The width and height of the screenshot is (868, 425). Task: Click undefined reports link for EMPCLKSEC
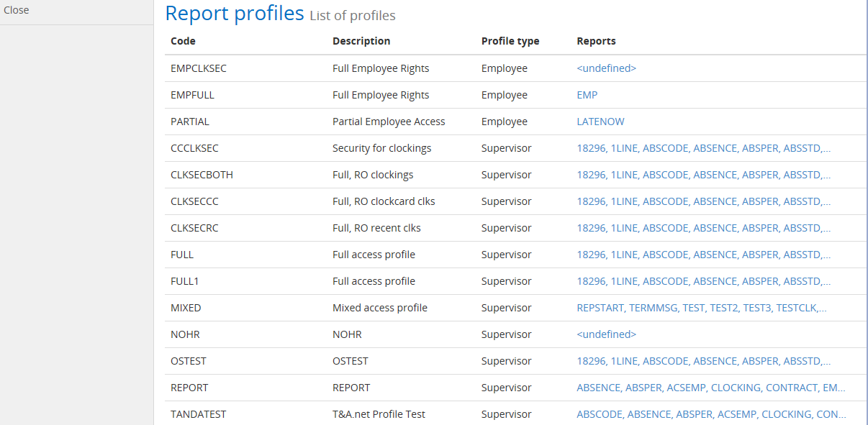coord(606,68)
